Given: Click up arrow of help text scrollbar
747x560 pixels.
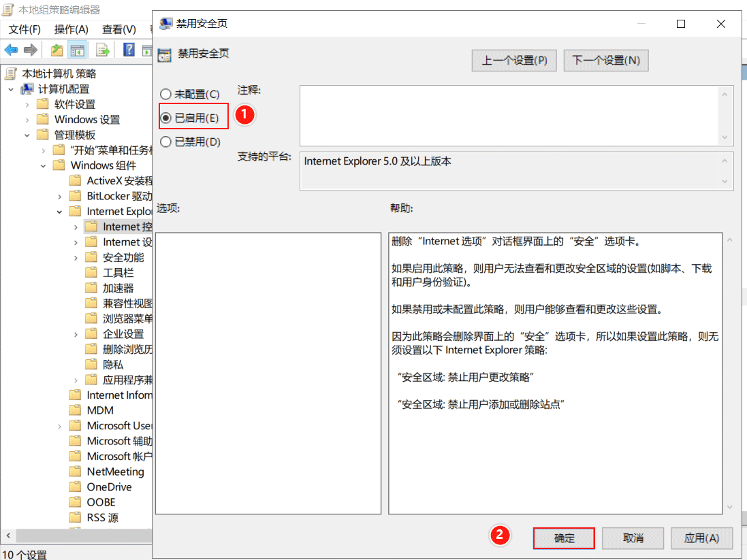Looking at the screenshot, I should pos(730,240).
